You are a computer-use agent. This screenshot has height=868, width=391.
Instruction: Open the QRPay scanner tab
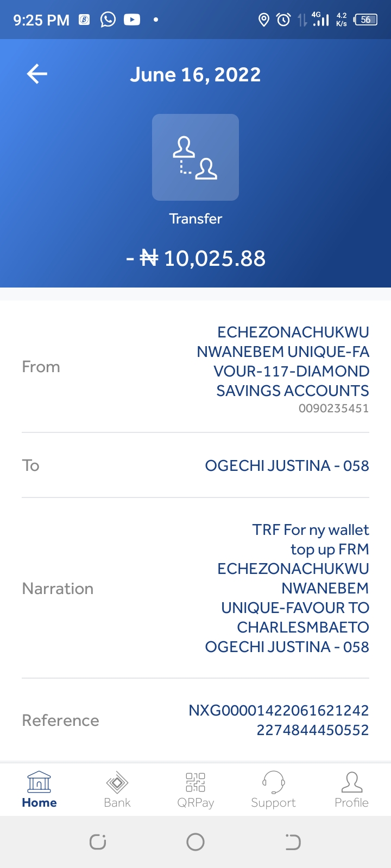tap(195, 789)
